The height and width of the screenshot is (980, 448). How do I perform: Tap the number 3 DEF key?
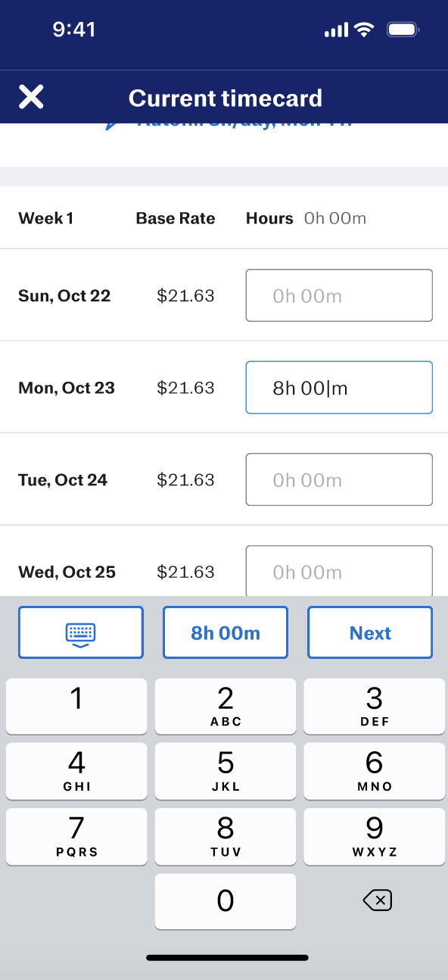click(375, 707)
